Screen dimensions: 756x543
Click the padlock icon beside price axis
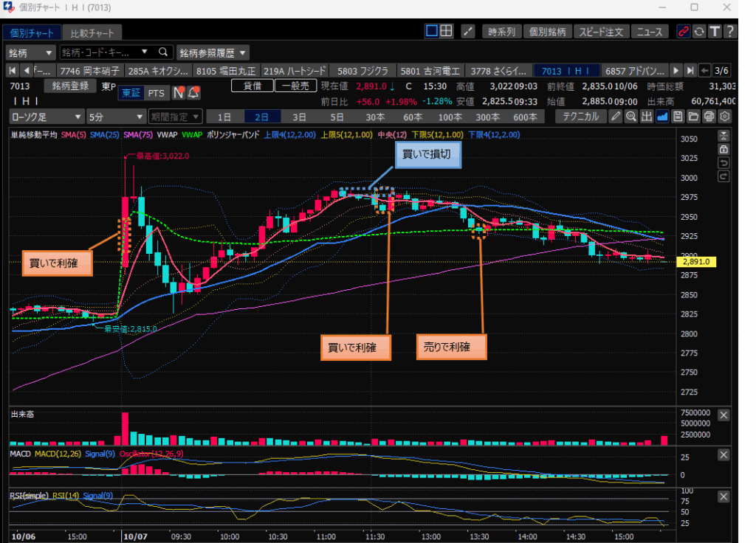(x=724, y=149)
